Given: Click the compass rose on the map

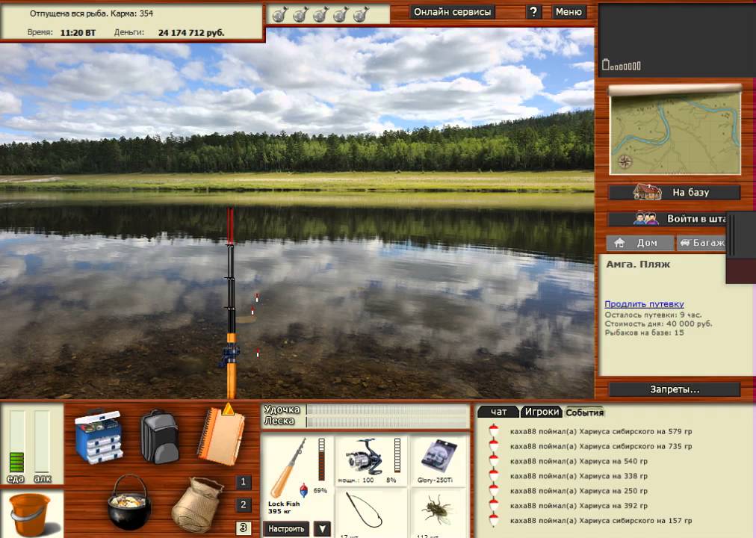Looking at the screenshot, I should [625, 161].
